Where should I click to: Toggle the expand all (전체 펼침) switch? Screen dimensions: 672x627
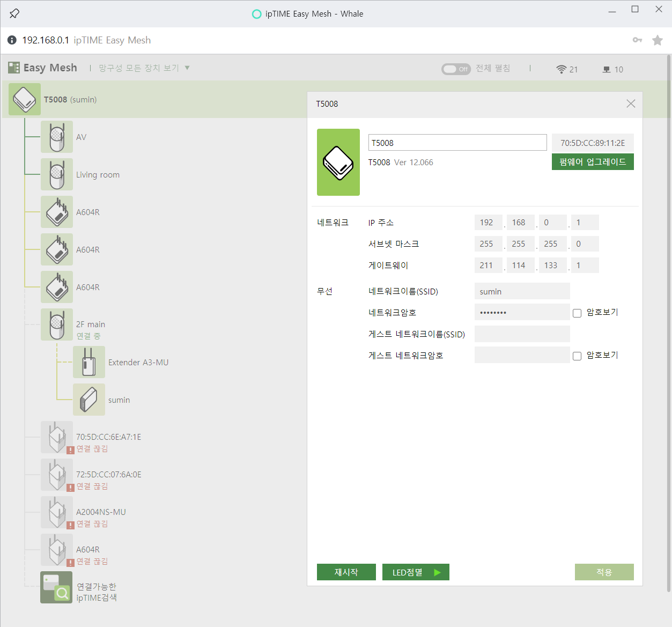(x=456, y=69)
